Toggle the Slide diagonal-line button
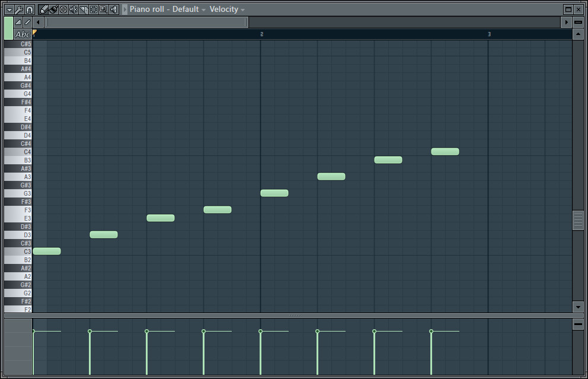Viewport: 588px width, 379px height. 27,22
